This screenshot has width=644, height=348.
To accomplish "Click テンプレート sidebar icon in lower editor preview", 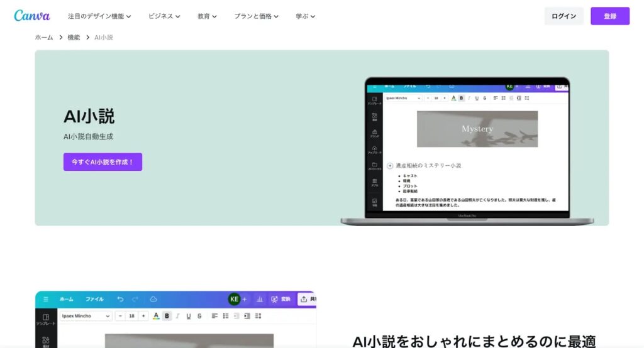I will [45, 320].
